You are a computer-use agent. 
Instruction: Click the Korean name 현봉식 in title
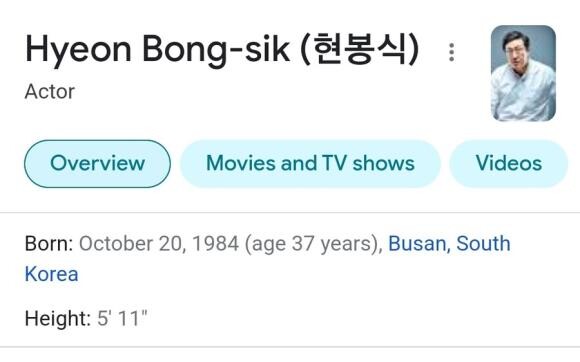[x=359, y=49]
